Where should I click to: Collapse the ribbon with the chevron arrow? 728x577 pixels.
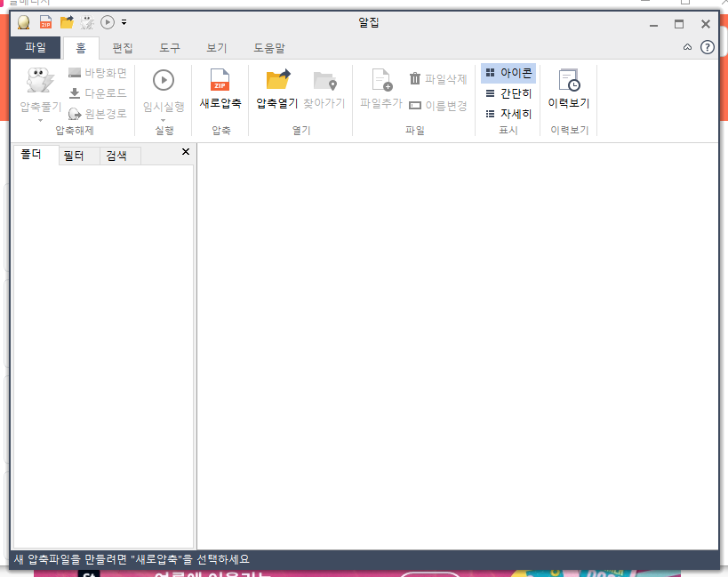pyautogui.click(x=687, y=47)
